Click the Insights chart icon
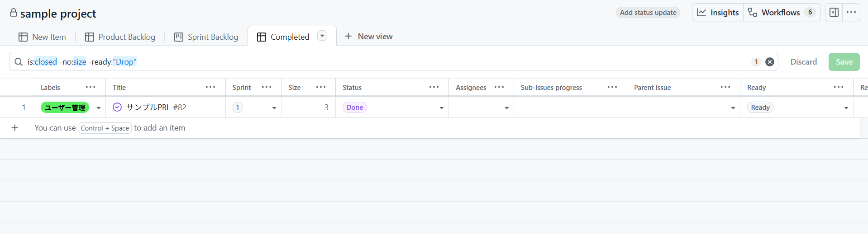Screen dimensions: 868x234 pyautogui.click(x=701, y=13)
